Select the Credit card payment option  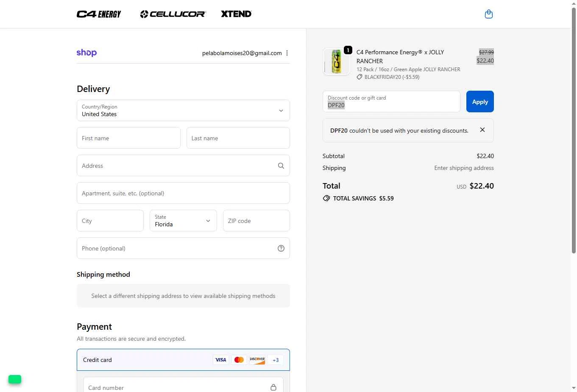(x=183, y=360)
